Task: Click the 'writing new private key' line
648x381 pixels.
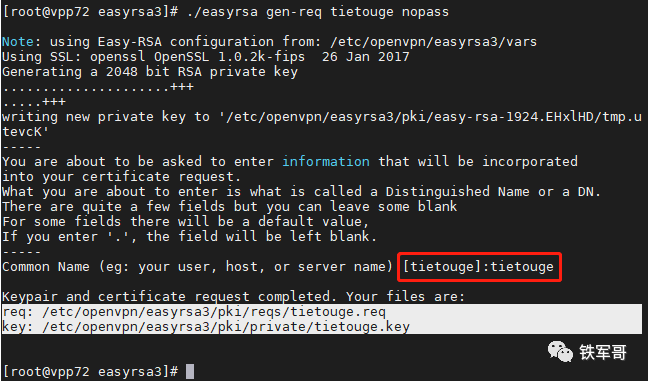Action: [x=322, y=117]
